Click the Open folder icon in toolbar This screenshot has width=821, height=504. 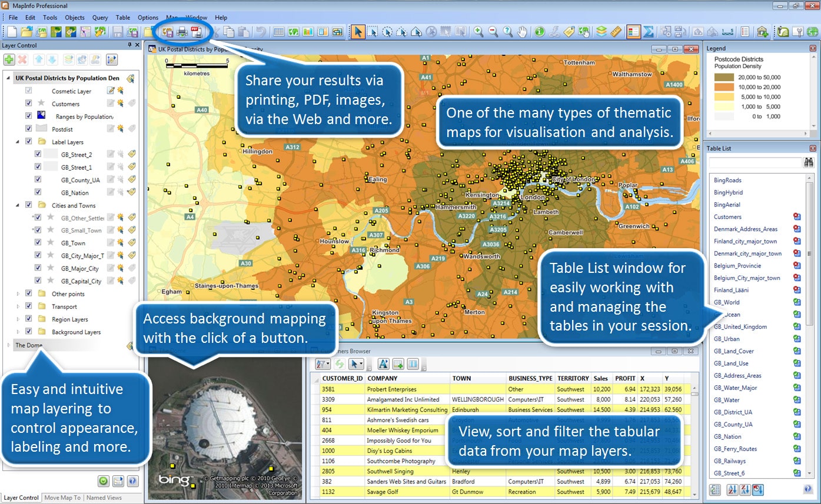[x=26, y=32]
